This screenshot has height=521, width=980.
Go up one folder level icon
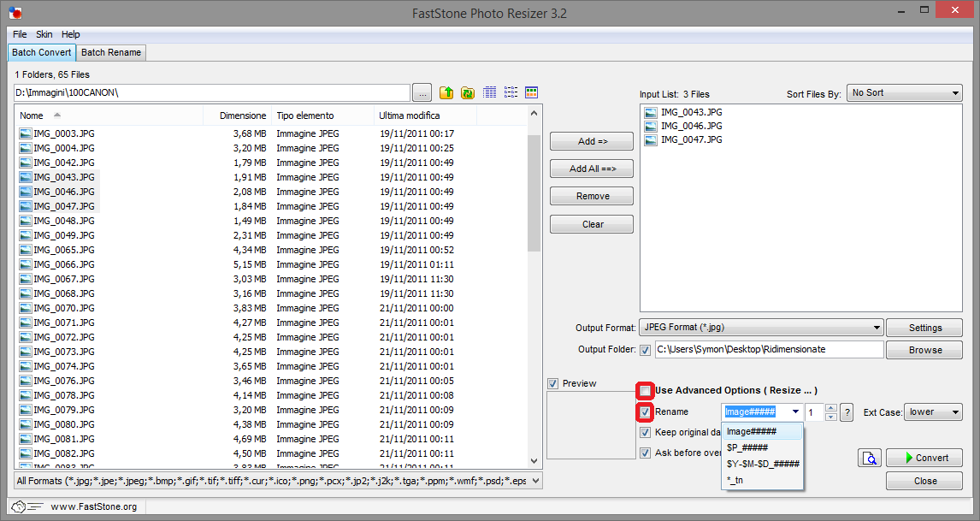[446, 92]
